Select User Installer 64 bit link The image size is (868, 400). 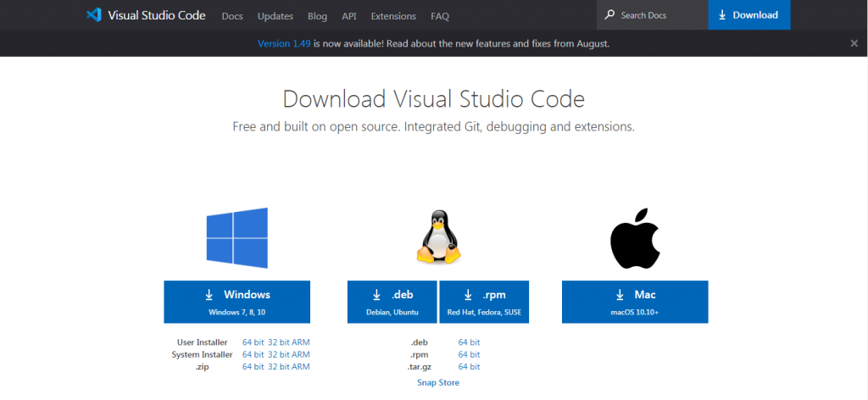[x=253, y=342]
